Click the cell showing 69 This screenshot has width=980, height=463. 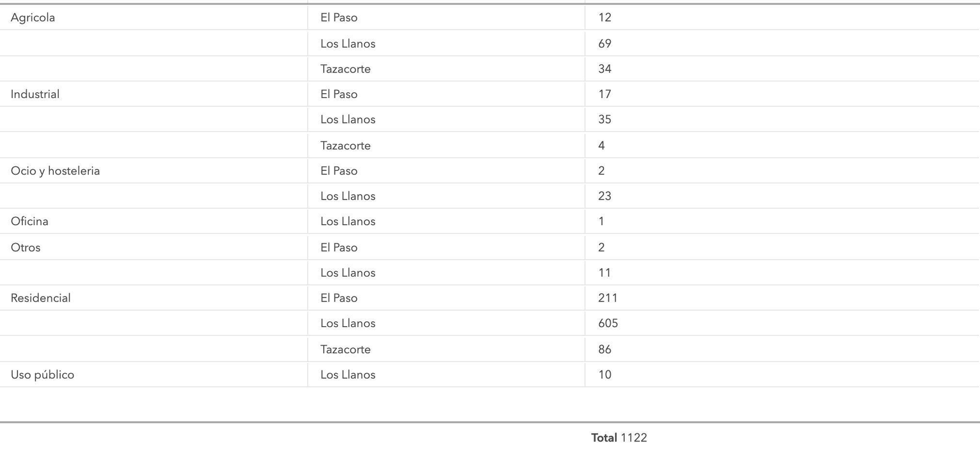pos(605,44)
